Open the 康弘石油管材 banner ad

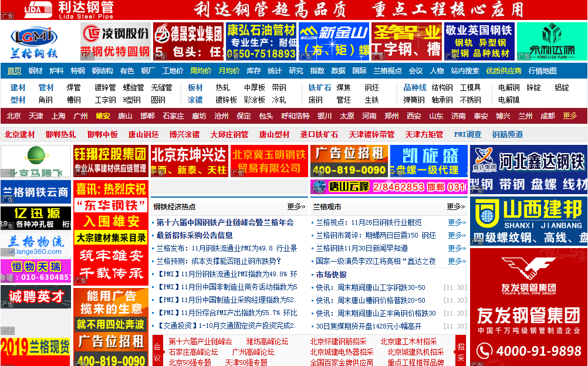click(261, 41)
